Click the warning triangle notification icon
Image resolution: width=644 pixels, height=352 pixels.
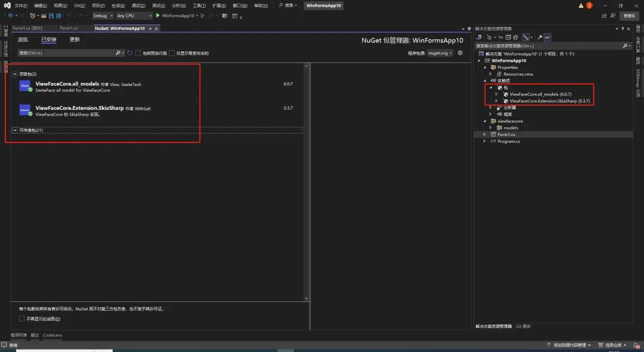coord(581,5)
